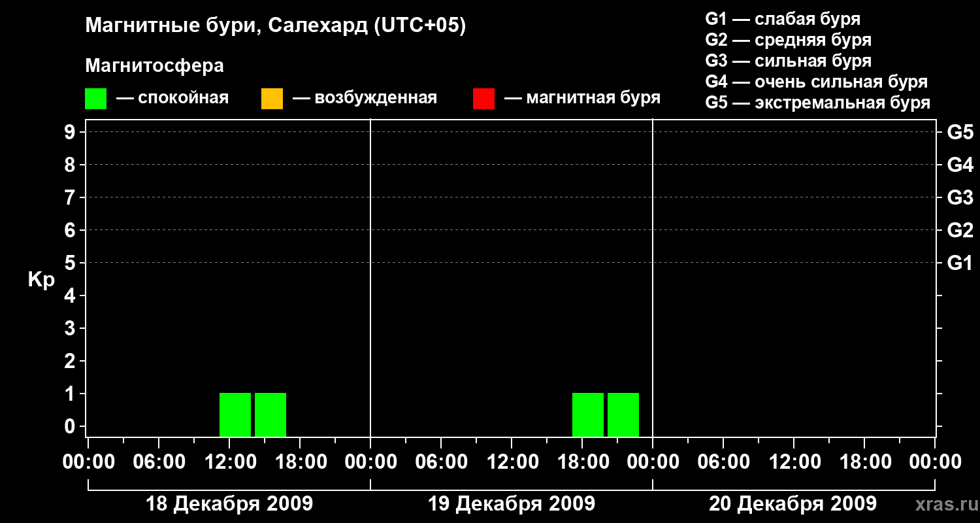Click the 'G1 — слабая буря' legend line

(x=783, y=19)
